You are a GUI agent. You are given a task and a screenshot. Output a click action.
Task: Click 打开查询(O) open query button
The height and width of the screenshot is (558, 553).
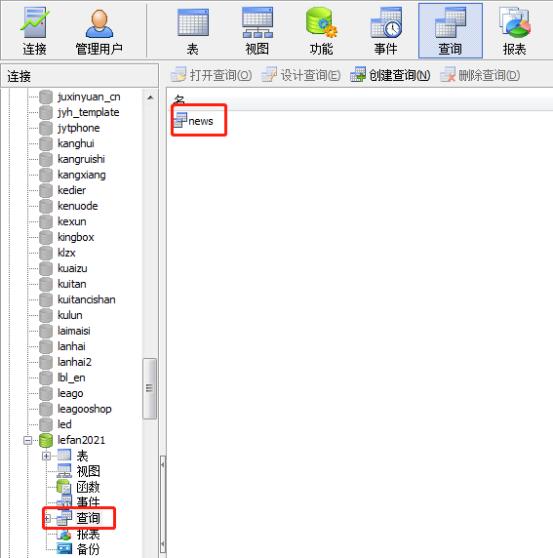point(211,75)
